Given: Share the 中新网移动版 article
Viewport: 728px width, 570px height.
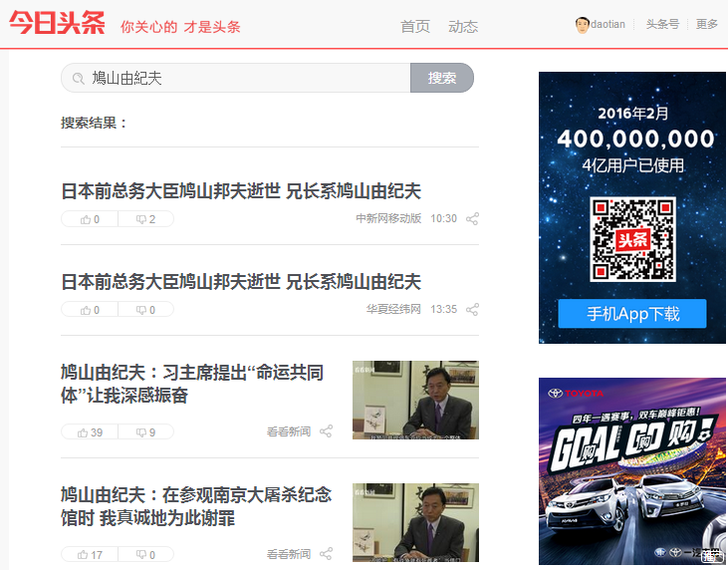Looking at the screenshot, I should coord(472,219).
